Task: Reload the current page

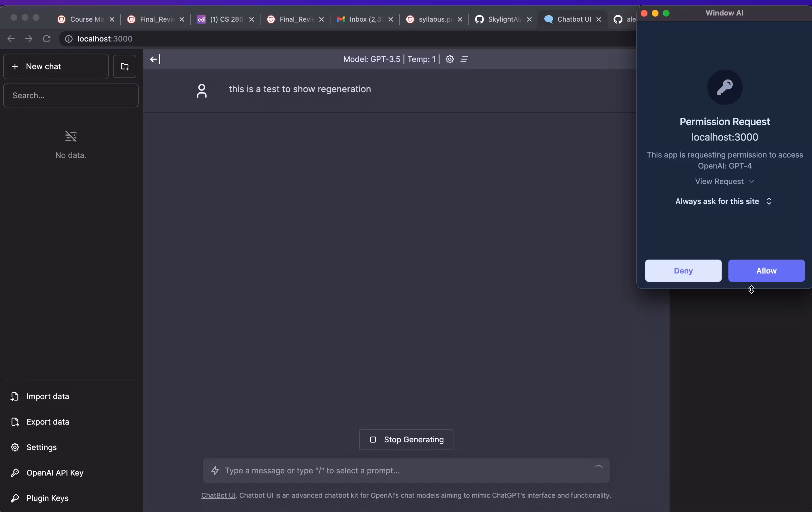Action: (47, 38)
